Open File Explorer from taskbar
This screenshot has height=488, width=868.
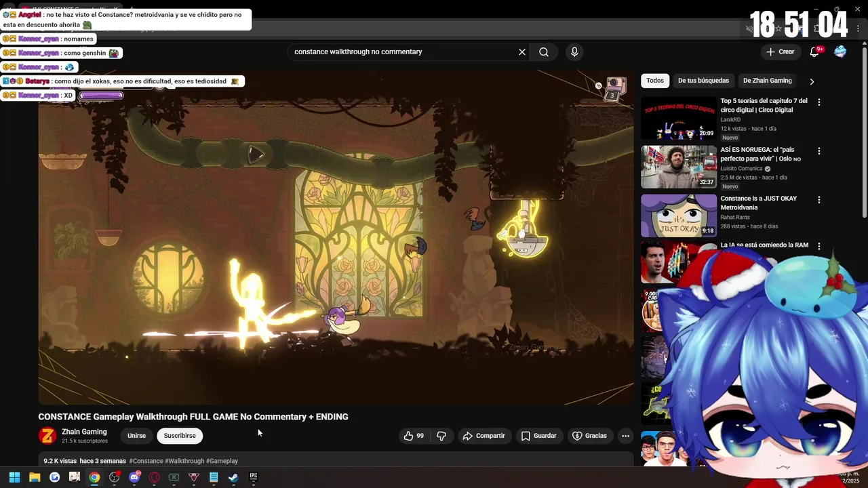[x=35, y=477]
